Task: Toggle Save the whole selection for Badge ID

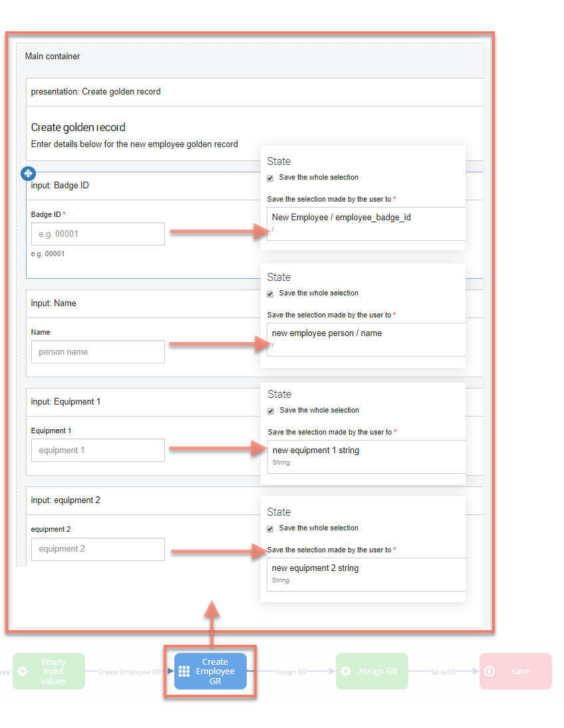Action: pos(270,178)
